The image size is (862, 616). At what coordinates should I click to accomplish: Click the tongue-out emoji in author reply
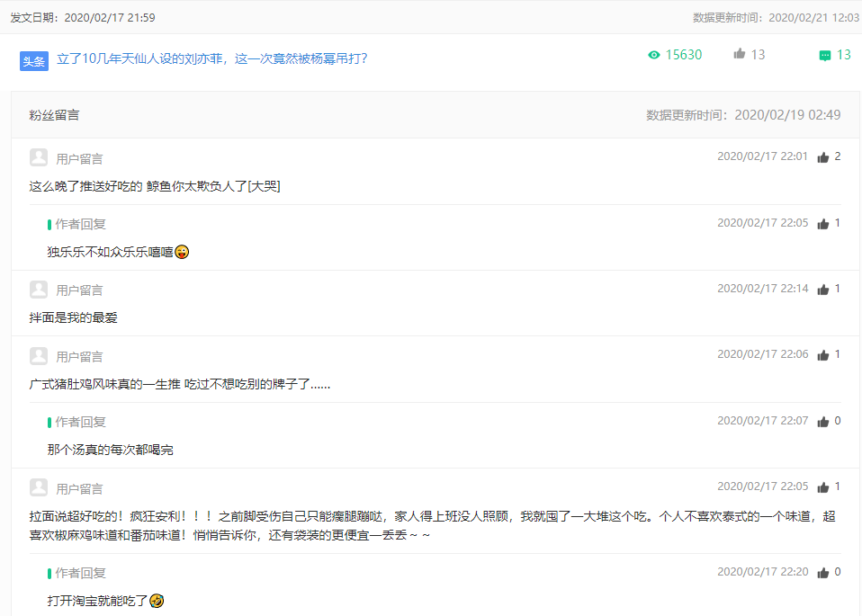(x=182, y=252)
